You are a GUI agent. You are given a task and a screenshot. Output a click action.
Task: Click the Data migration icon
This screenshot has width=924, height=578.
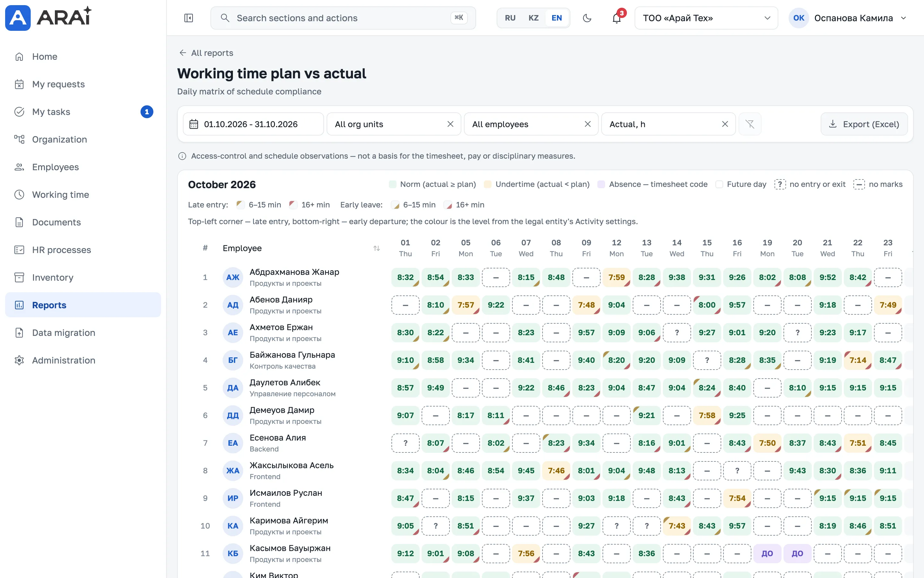click(x=19, y=333)
